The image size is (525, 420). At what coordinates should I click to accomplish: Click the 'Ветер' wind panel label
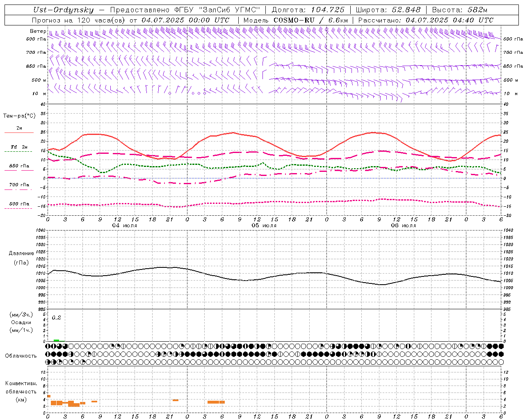point(38,31)
